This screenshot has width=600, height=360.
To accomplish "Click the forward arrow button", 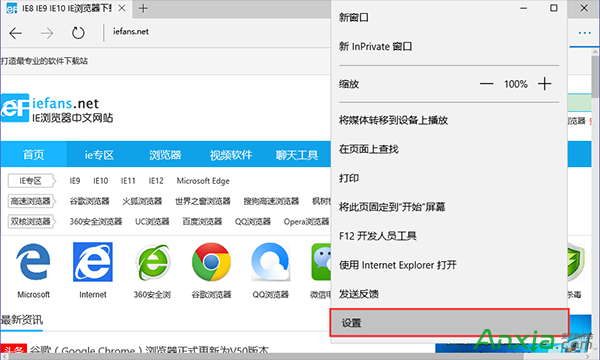I will [x=47, y=33].
